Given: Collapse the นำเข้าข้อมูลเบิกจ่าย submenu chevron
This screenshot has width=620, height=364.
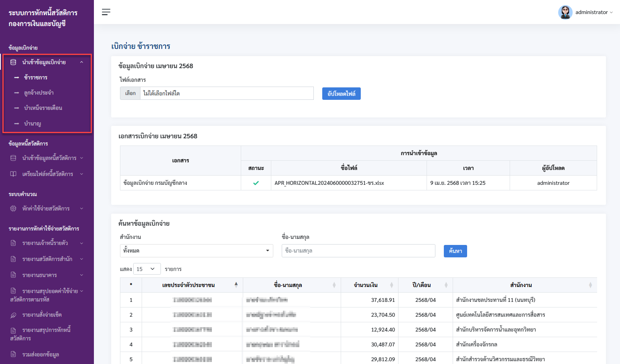Looking at the screenshot, I should (81, 62).
